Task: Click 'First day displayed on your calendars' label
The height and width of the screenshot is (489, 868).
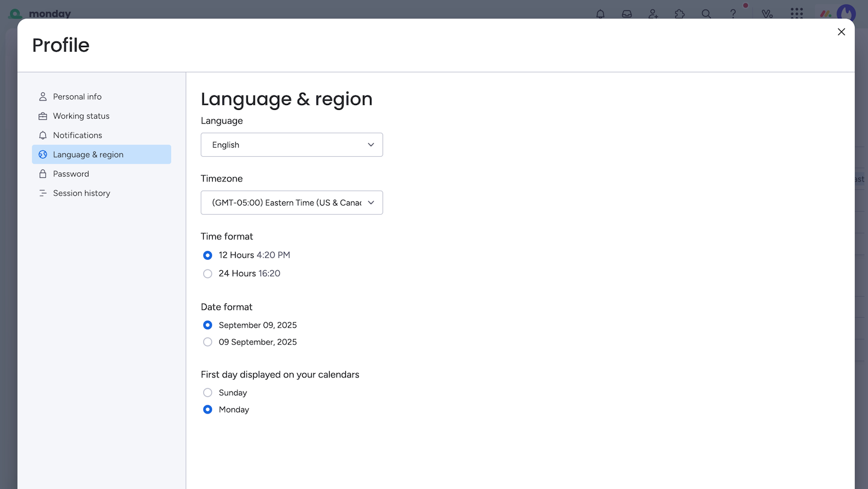Action: 280,374
